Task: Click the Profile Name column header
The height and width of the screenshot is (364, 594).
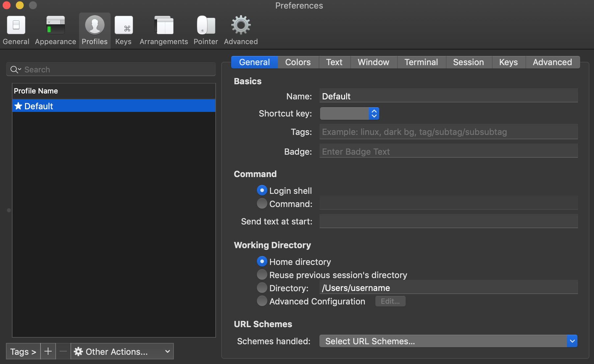Action: click(x=114, y=91)
